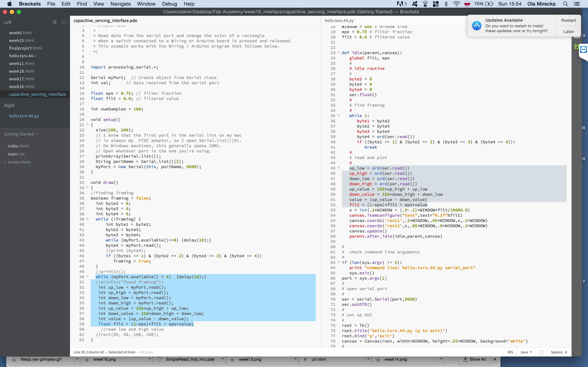
Task: Open the Navigate menu
Action: click(x=121, y=4)
